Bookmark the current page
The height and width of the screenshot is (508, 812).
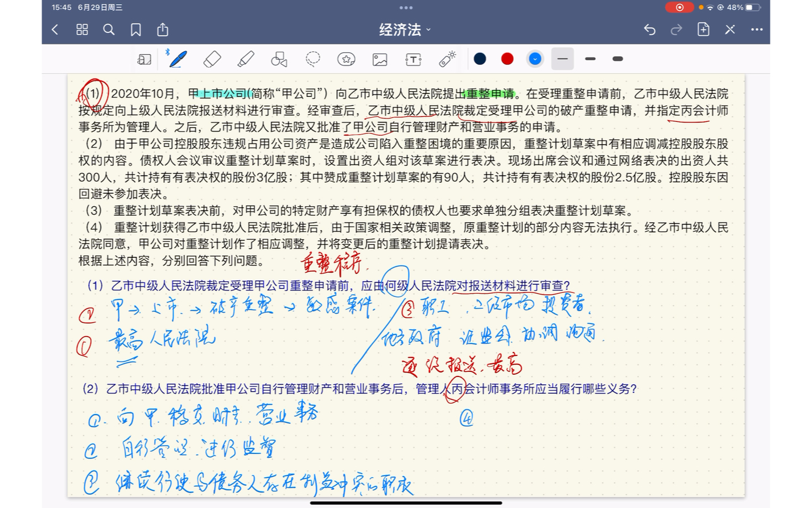tap(135, 30)
